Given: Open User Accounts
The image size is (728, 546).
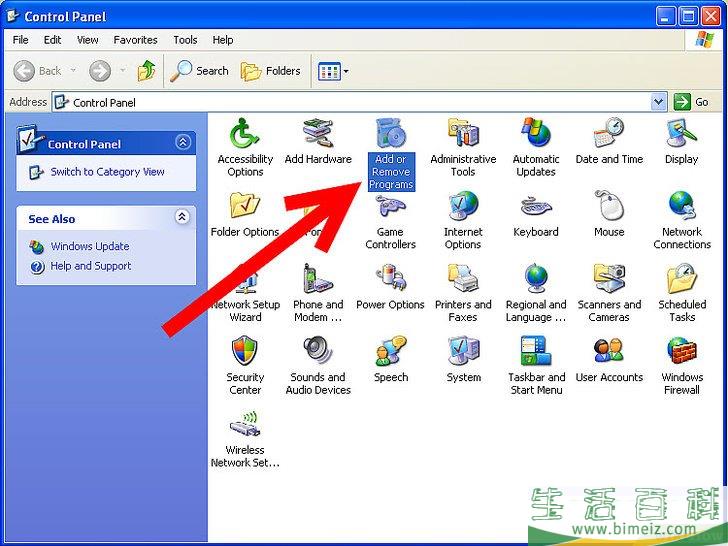Looking at the screenshot, I should point(609,359).
